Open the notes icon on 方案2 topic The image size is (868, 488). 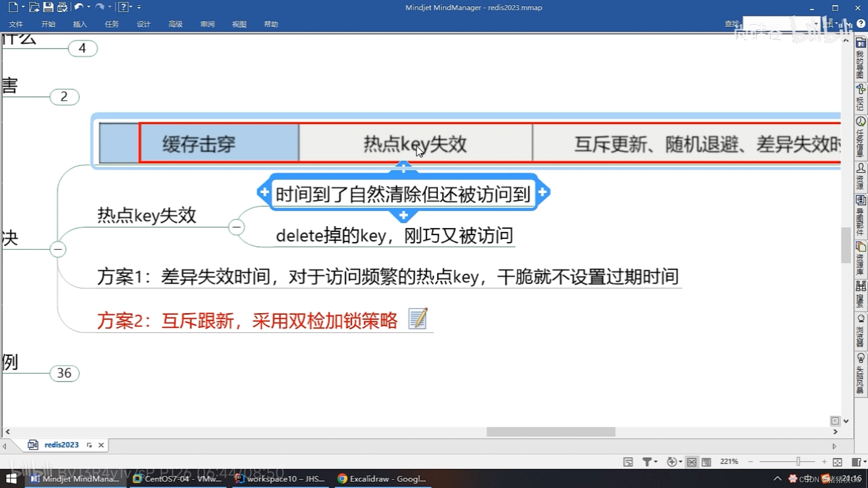[x=418, y=319]
